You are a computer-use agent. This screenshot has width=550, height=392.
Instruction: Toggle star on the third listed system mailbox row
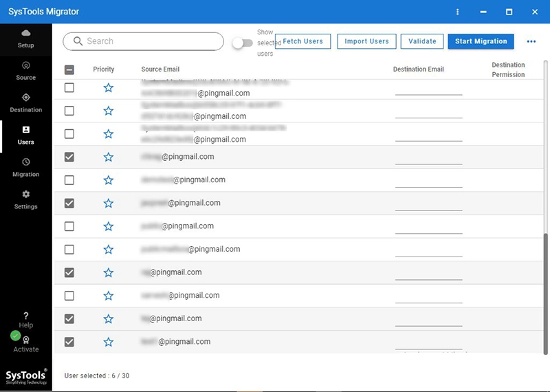[x=109, y=134]
